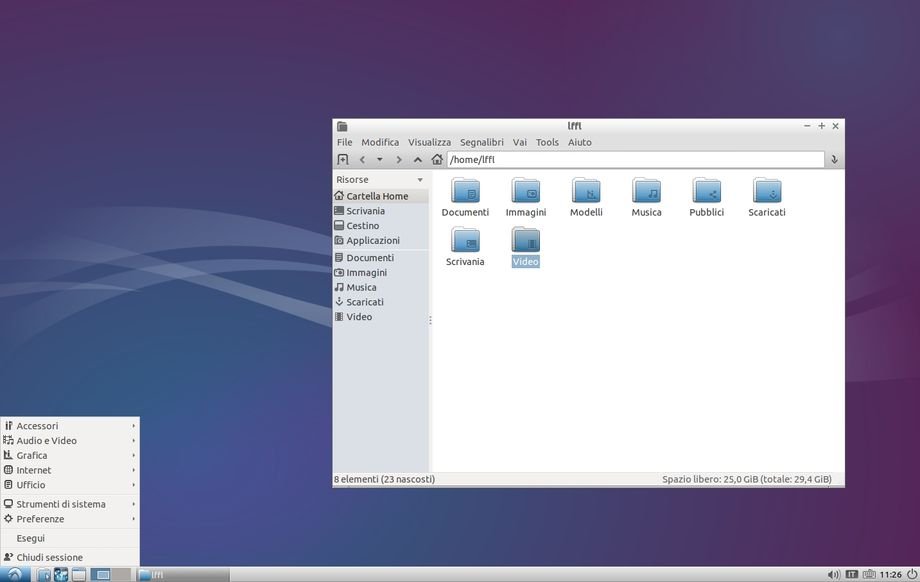The image size is (920, 582).
Task: Click the power icon in the panel
Action: (911, 574)
